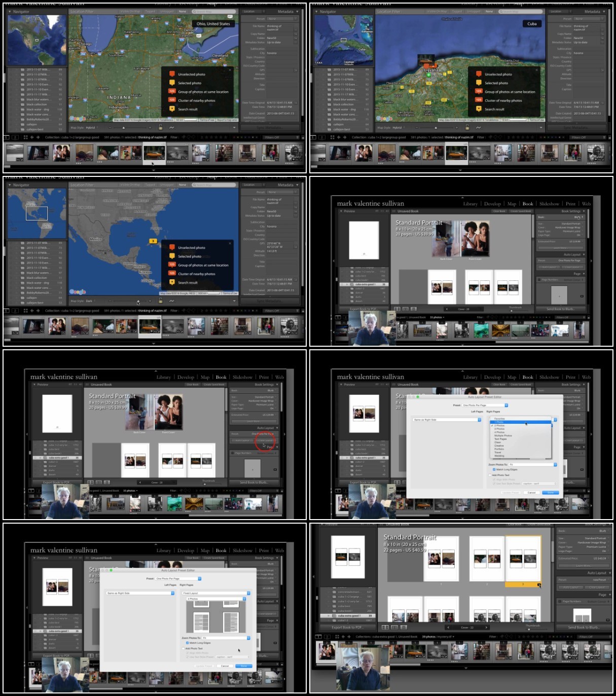Click Sync Metadata button in Ohio frame

(x=269, y=128)
